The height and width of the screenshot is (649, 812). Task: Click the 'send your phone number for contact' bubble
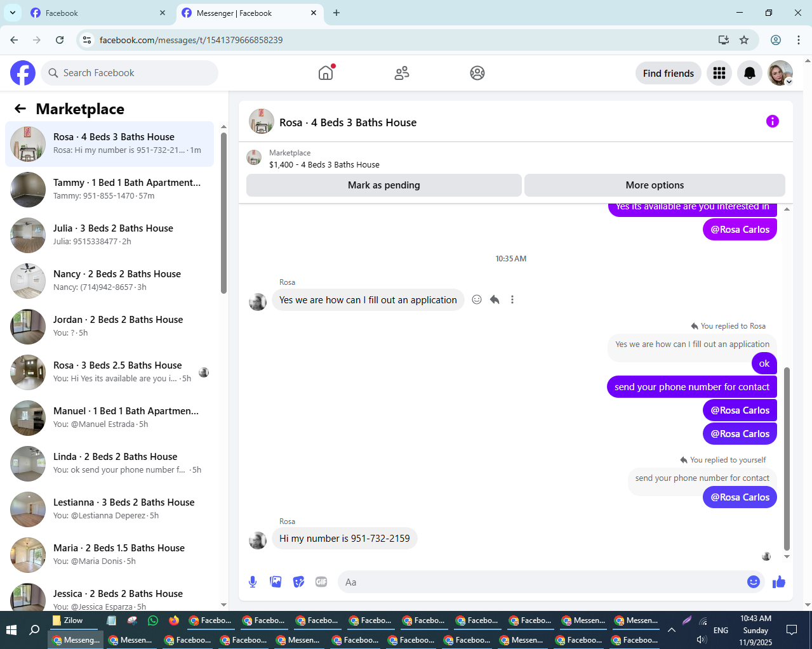pos(692,387)
